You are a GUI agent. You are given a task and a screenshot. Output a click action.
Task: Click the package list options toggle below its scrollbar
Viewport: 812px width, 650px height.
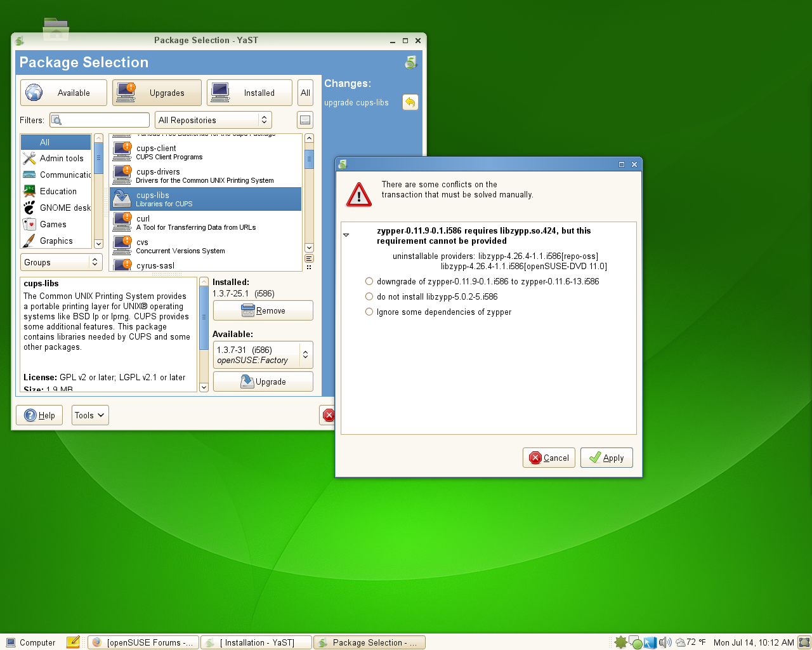[309, 258]
